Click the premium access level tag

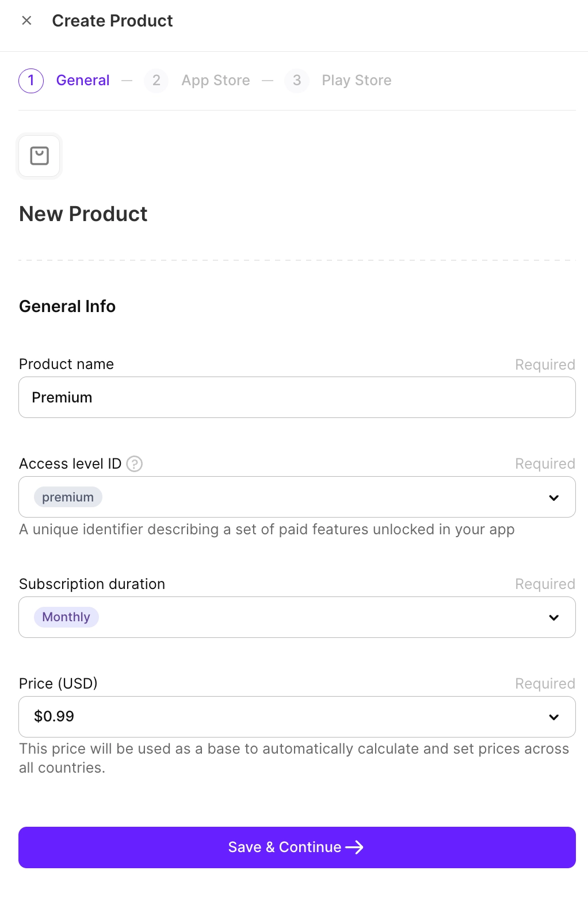[x=68, y=497]
